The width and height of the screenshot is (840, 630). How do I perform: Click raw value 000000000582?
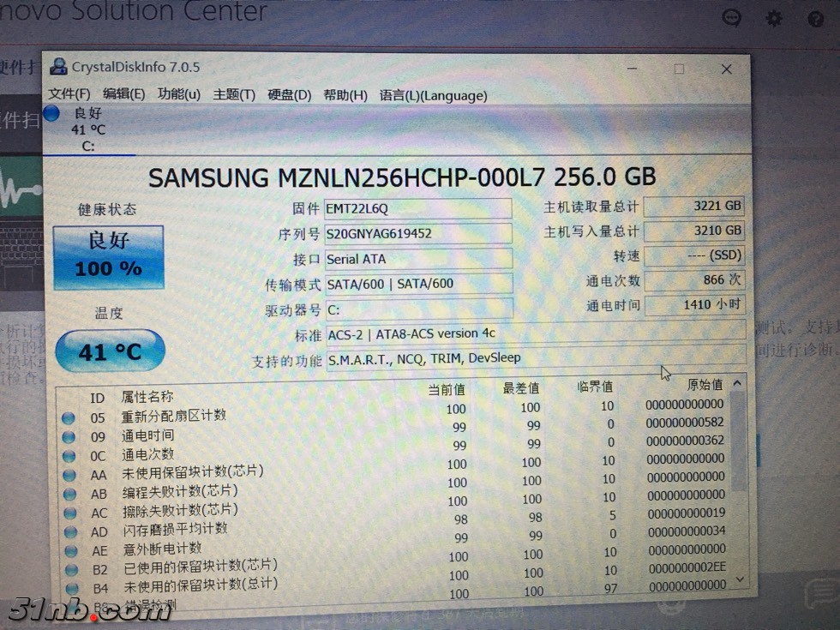tap(685, 422)
